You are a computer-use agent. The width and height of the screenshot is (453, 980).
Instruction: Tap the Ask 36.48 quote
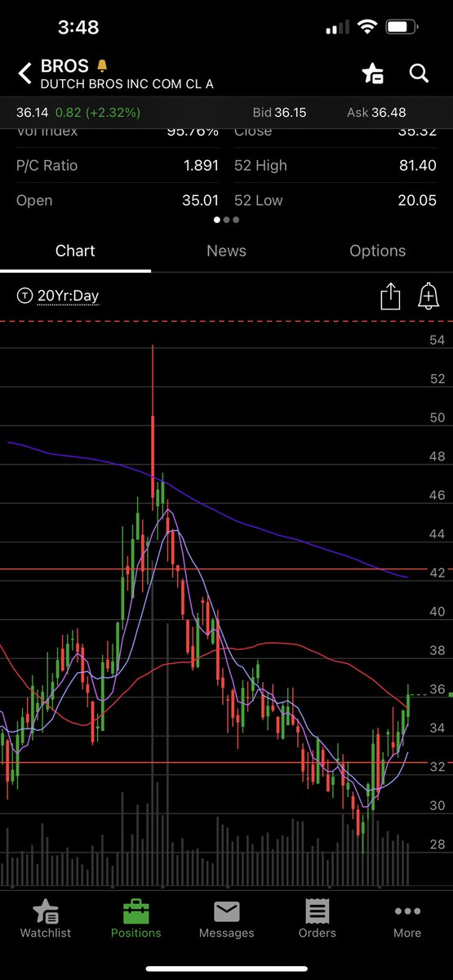coord(376,112)
